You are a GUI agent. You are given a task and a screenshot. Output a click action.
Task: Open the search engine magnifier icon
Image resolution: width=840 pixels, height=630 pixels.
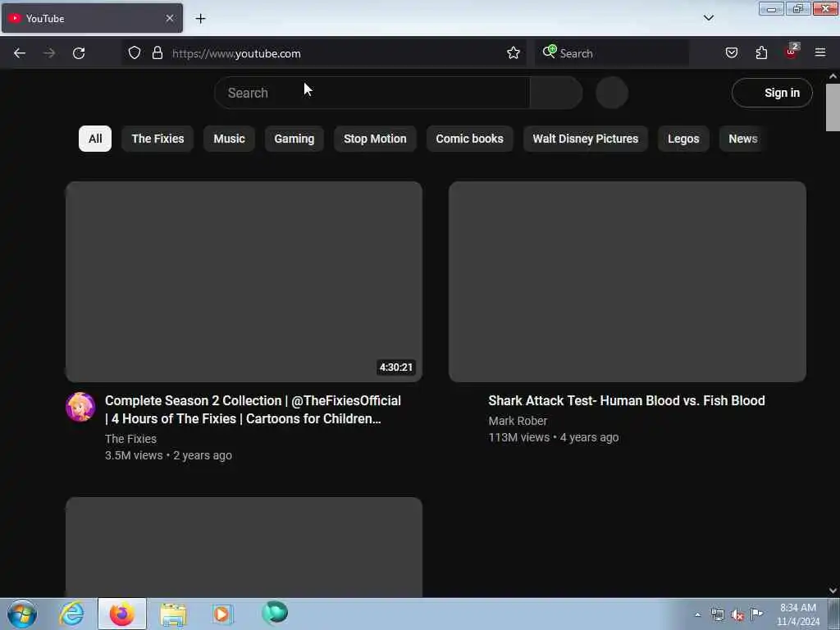coord(549,52)
